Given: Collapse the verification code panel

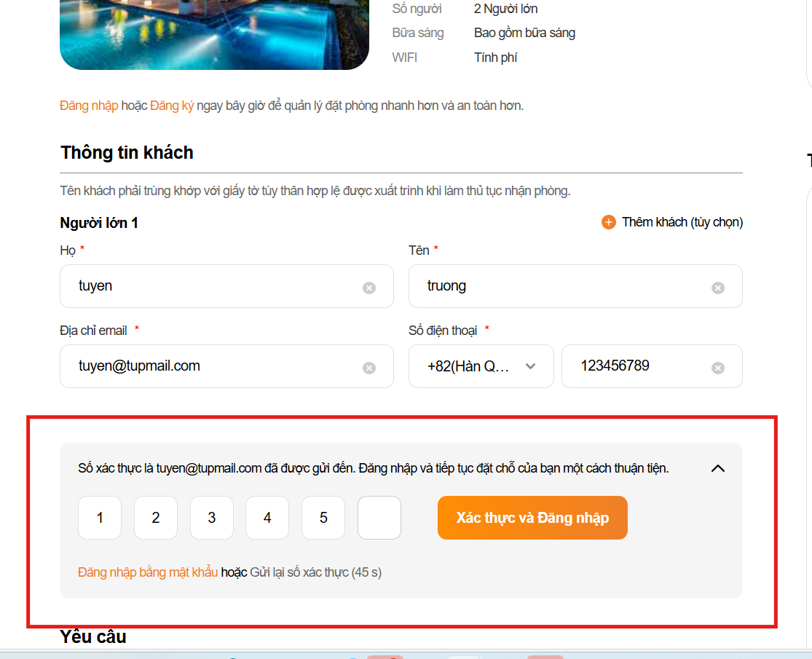Looking at the screenshot, I should pyautogui.click(x=717, y=468).
